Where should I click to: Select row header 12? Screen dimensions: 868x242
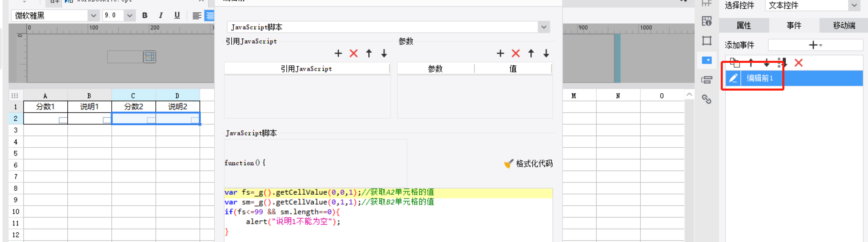coord(15,235)
